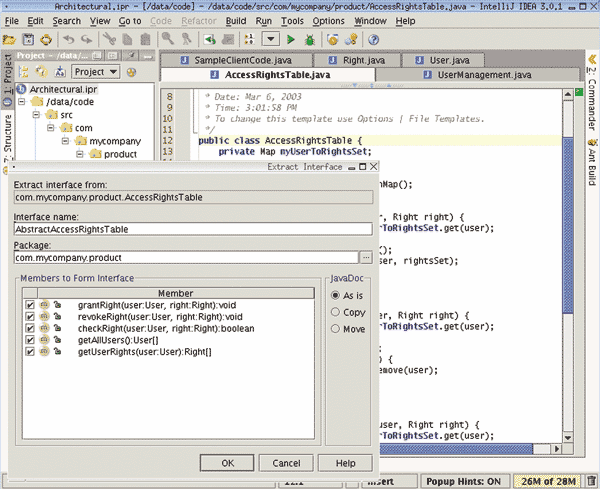Select the Copy JavaDoc radio button
This screenshot has width=600, height=489.
point(335,312)
